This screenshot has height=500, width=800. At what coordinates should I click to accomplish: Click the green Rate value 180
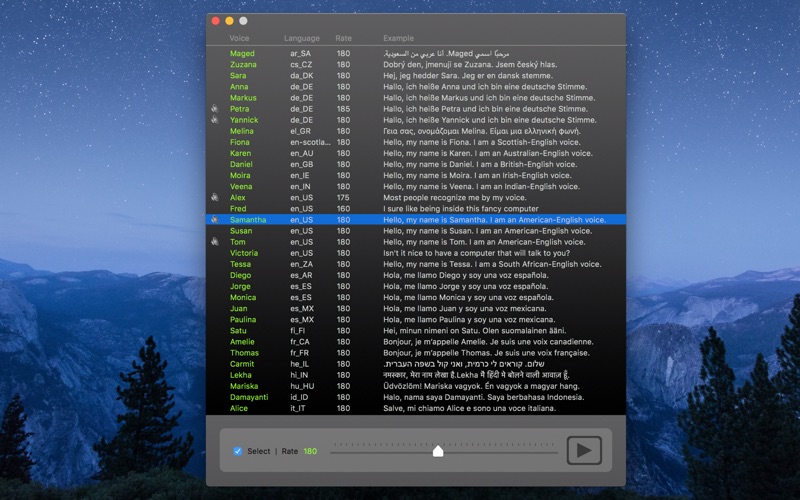pyautogui.click(x=310, y=451)
